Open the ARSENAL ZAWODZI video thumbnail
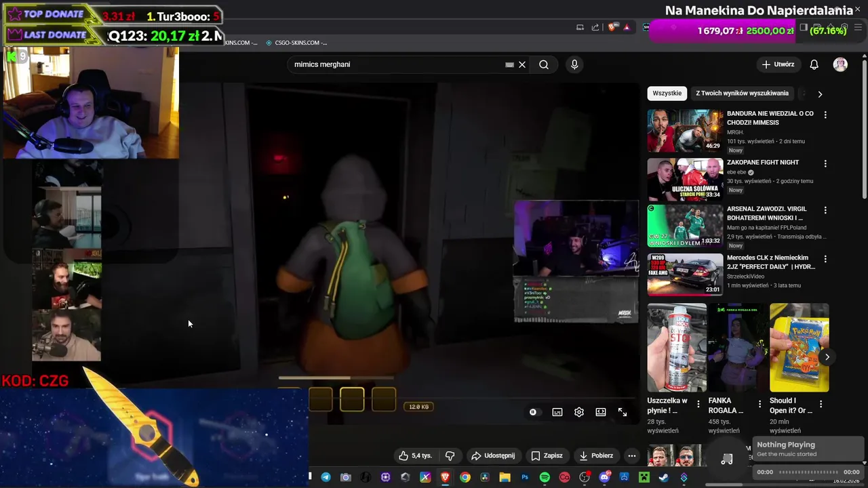 click(x=685, y=226)
